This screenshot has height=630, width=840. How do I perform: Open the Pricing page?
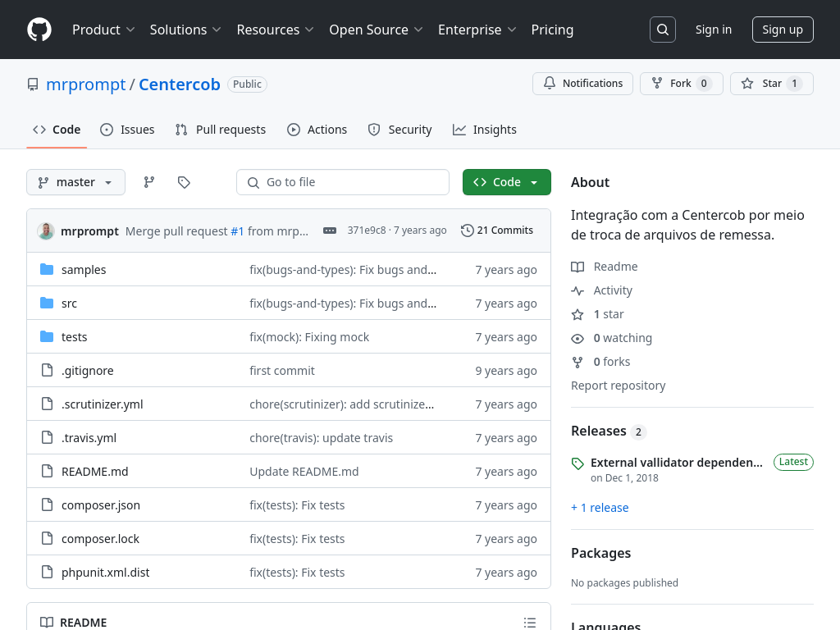pos(552,30)
